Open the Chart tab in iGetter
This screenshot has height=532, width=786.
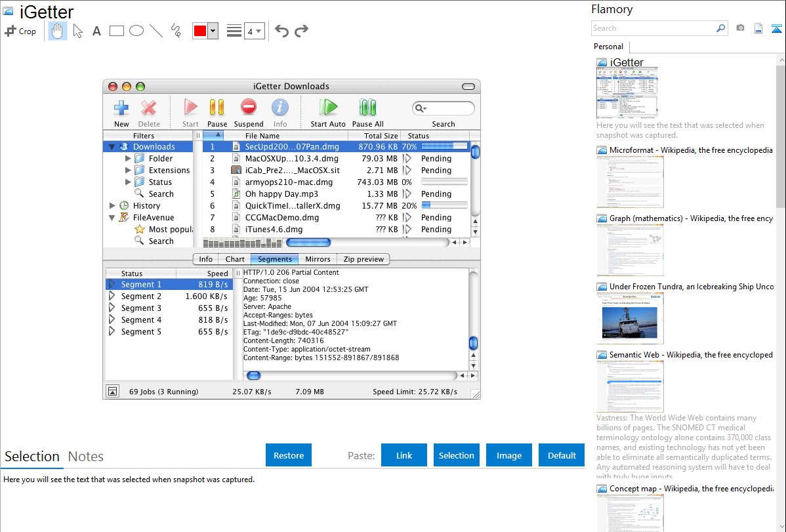(235, 259)
